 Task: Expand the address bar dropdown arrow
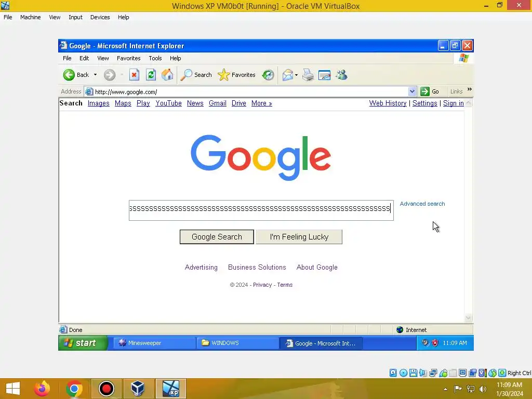point(412,91)
